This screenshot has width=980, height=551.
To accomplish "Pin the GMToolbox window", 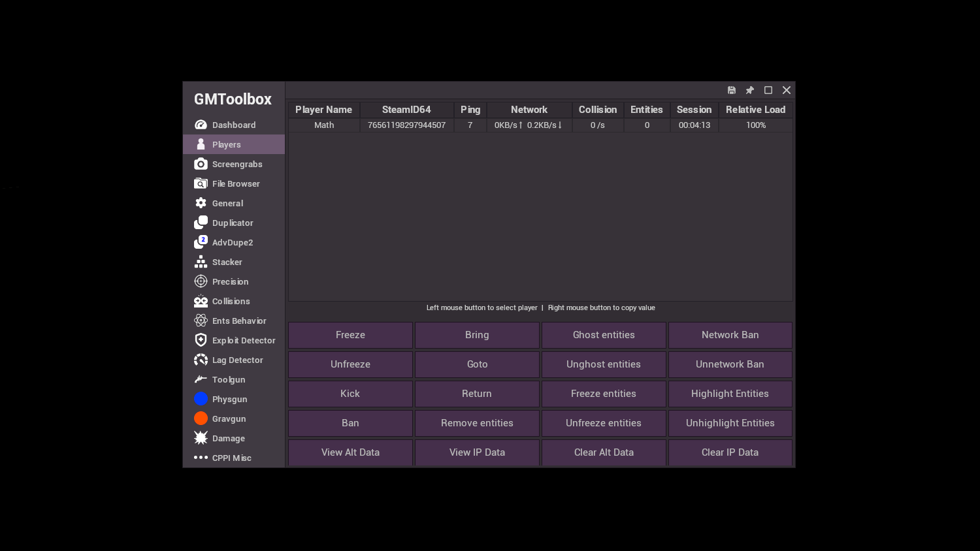I will [x=750, y=90].
